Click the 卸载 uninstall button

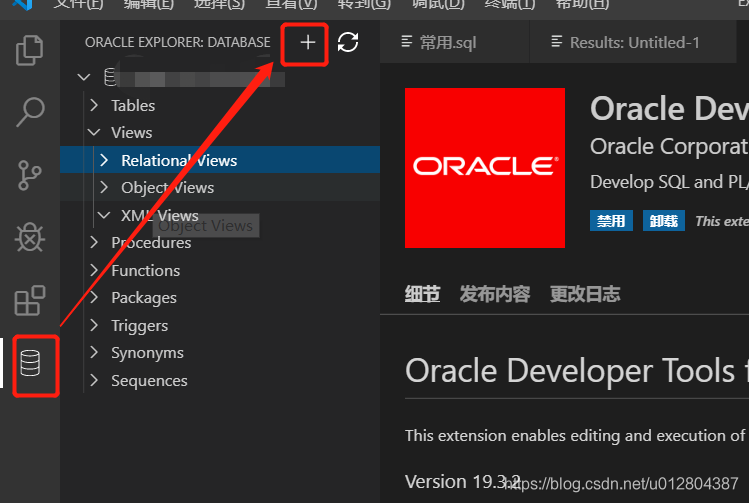coord(664,220)
